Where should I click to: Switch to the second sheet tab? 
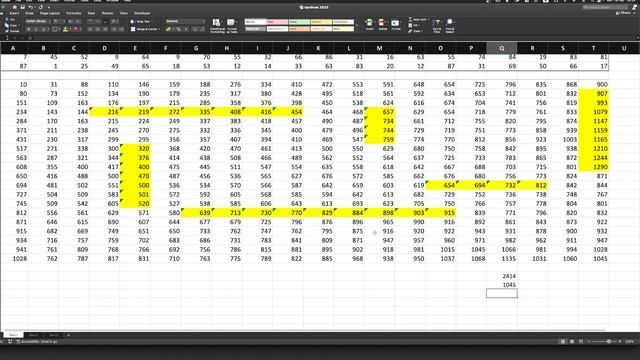[x=33, y=335]
